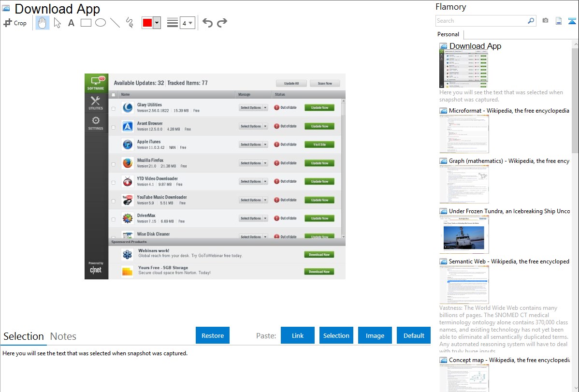579x392 pixels.
Task: Click the red color swatch
Action: click(147, 23)
